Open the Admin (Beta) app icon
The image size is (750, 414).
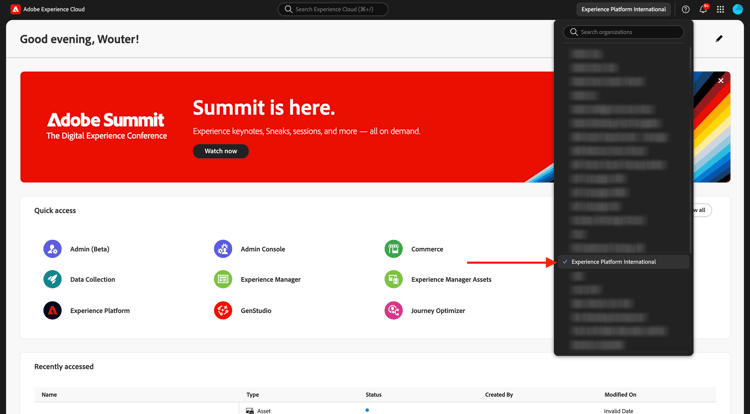point(53,249)
